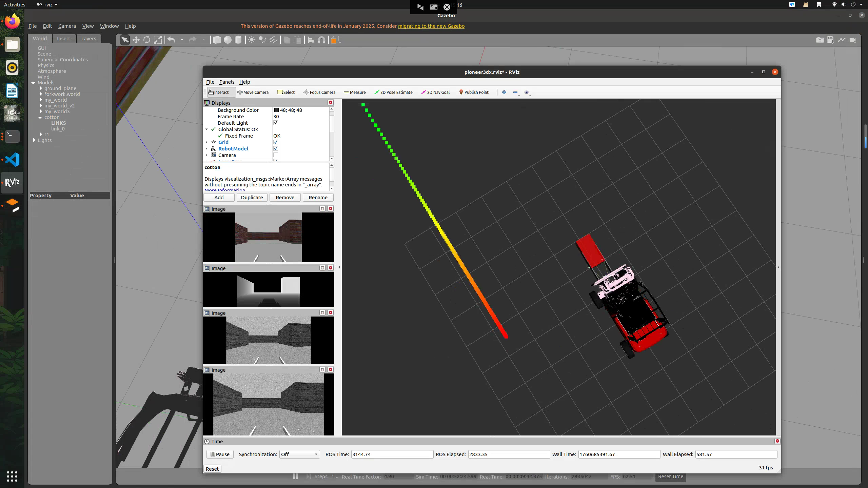Image resolution: width=868 pixels, height=488 pixels.
Task: Toggle the Default Light checkbox
Action: click(276, 123)
